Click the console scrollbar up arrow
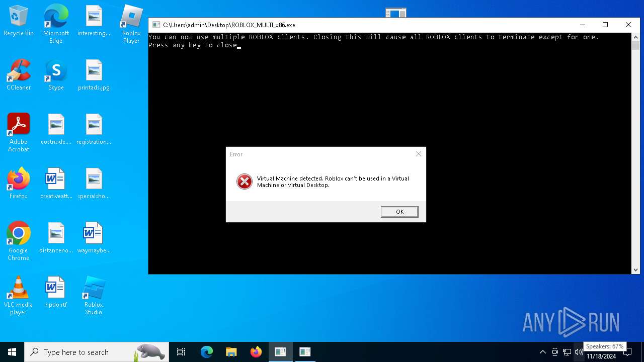 [x=635, y=37]
